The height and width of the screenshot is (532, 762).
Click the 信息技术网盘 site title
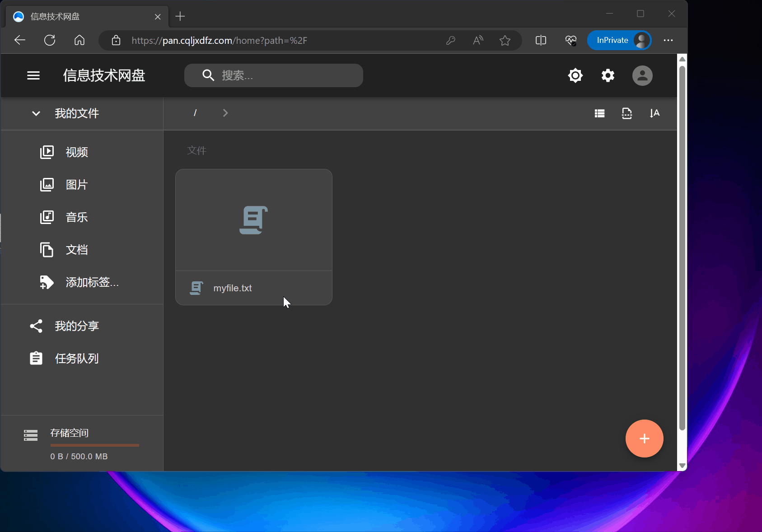point(104,75)
